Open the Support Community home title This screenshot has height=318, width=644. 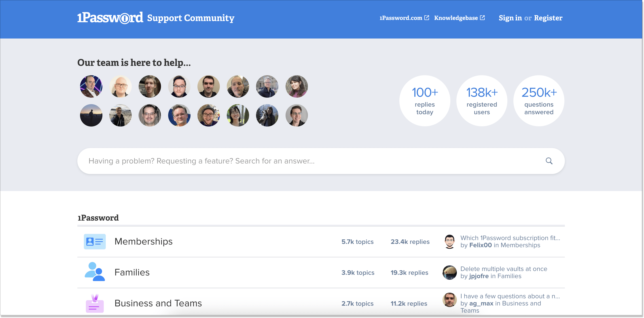(x=191, y=18)
